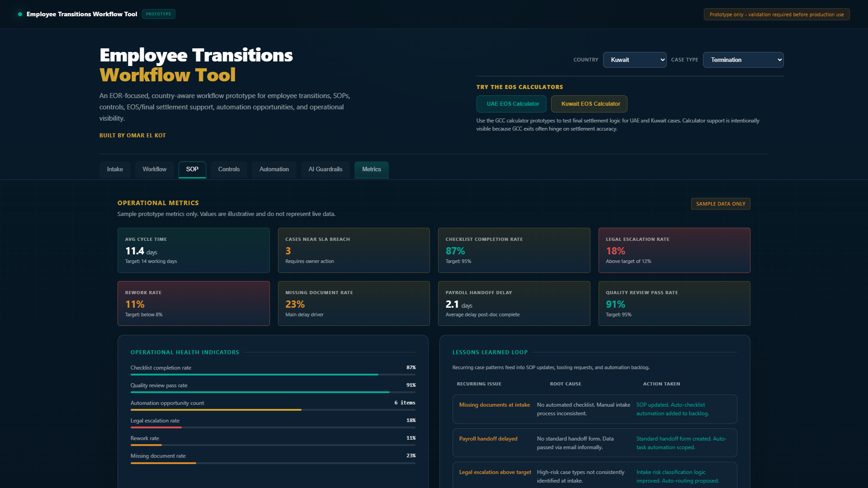The width and height of the screenshot is (868, 488).
Task: Click the SAMPLE DATA ONLY badge
Action: click(721, 204)
